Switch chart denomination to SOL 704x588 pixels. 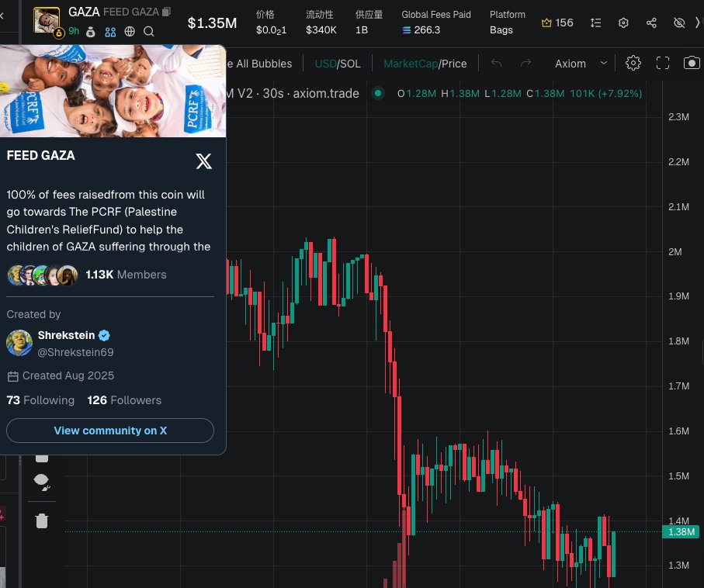(350, 64)
